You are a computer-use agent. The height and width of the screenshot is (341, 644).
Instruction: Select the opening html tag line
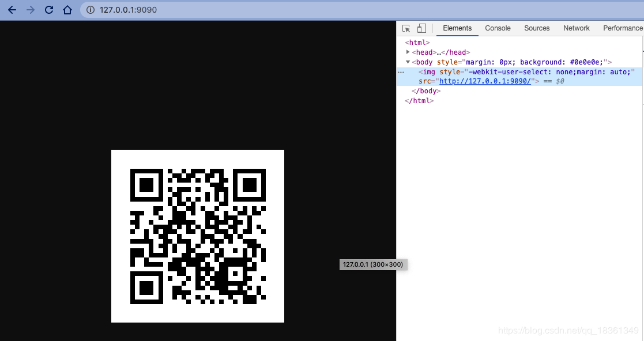[417, 43]
